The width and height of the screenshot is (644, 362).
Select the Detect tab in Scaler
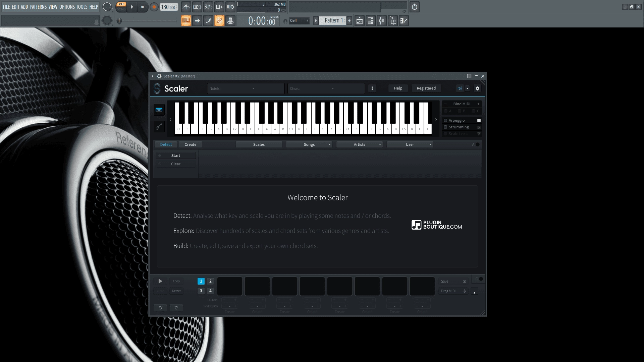[166, 144]
